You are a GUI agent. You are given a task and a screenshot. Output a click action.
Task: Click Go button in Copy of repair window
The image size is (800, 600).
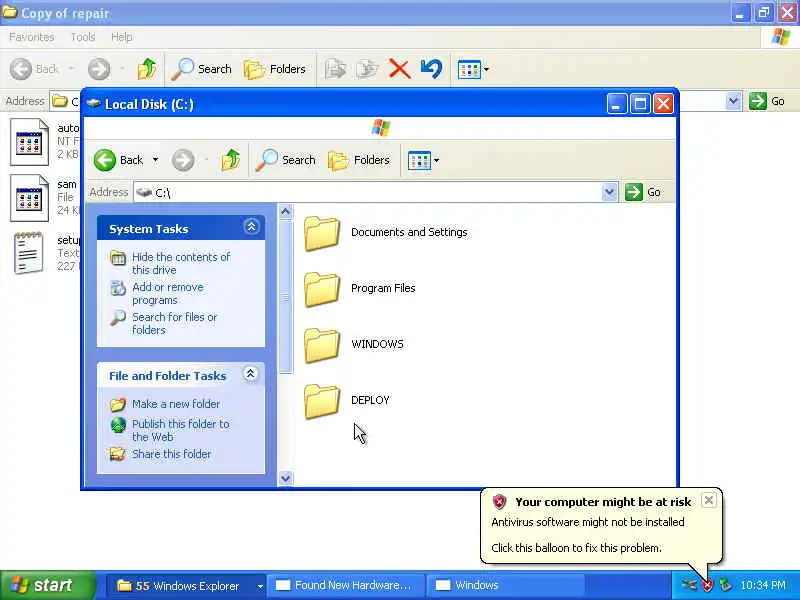click(x=767, y=101)
